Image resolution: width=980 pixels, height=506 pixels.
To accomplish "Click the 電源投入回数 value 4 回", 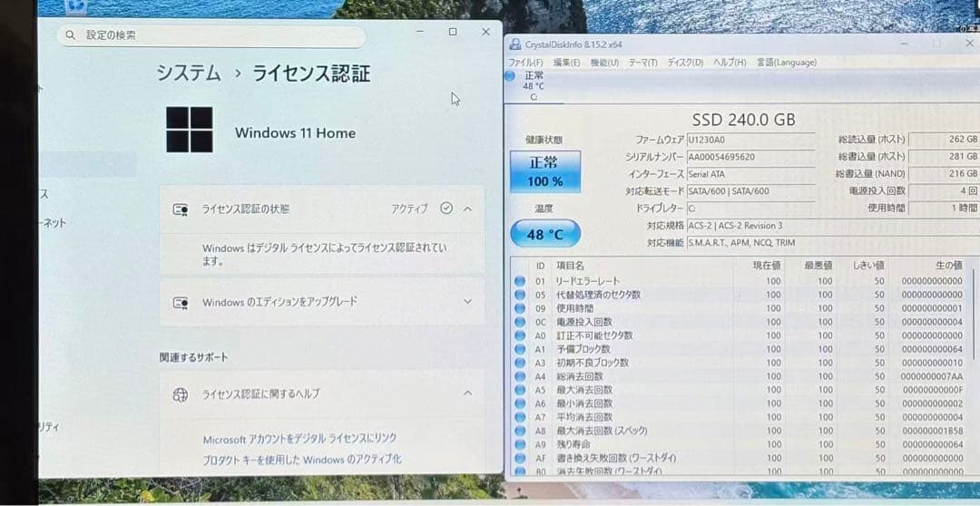I will [944, 190].
